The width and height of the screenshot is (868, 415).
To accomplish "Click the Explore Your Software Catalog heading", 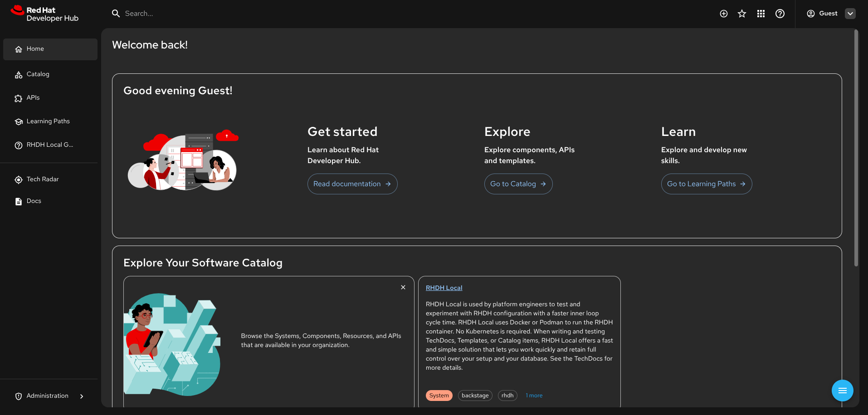I will [x=203, y=263].
